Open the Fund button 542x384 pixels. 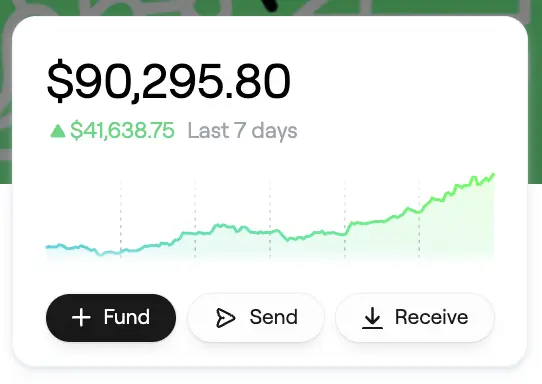pyautogui.click(x=111, y=318)
